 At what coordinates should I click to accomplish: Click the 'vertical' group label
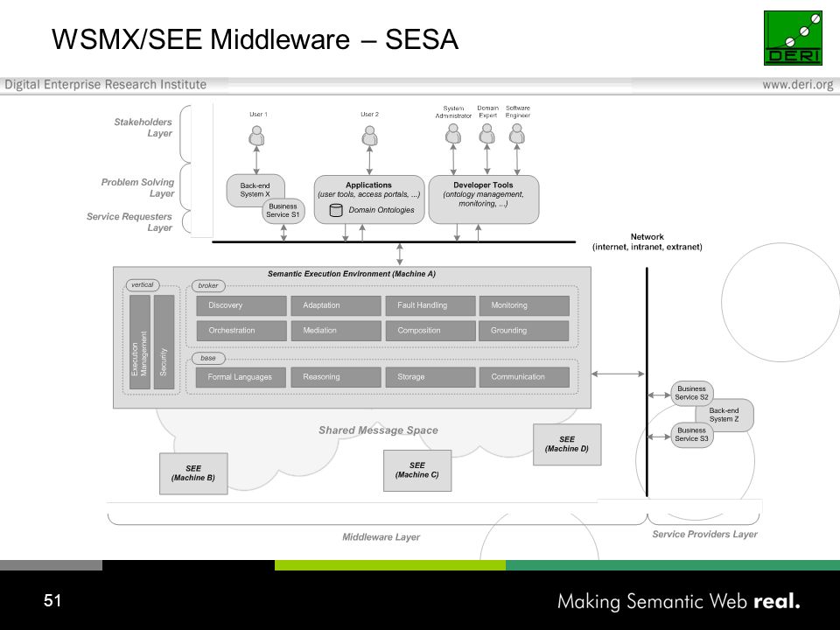pos(143,285)
